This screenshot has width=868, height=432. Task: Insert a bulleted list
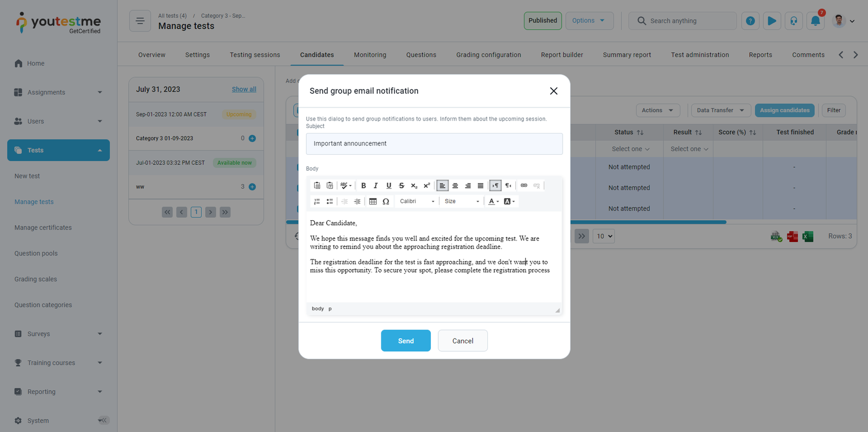329,201
